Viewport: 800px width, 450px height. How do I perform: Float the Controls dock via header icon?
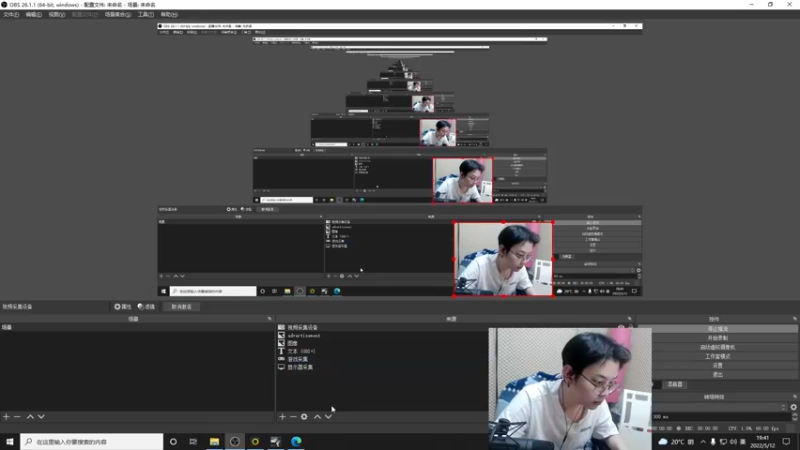coord(794,319)
